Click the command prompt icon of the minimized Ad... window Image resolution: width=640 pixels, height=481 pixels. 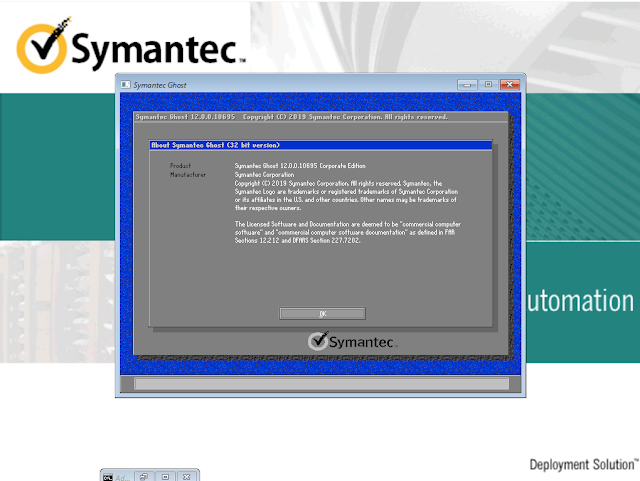point(108,477)
